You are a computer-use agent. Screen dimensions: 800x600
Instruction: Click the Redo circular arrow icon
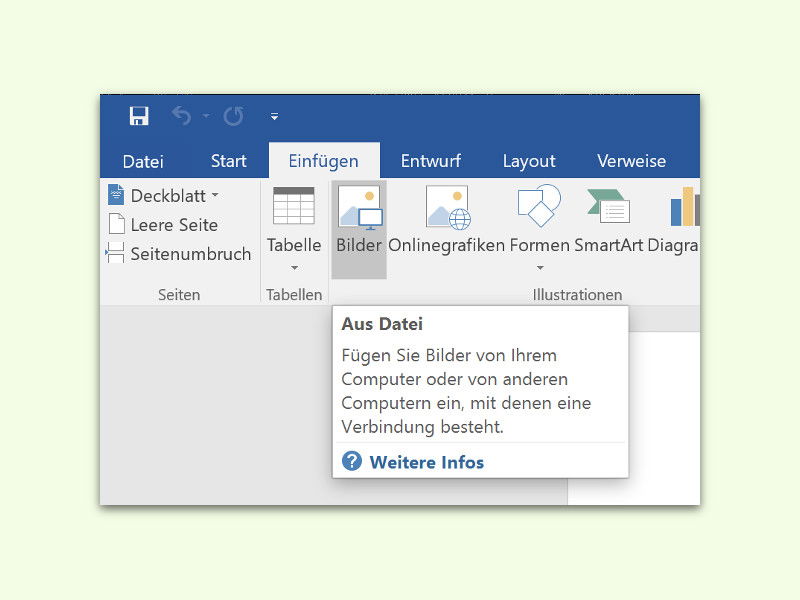pyautogui.click(x=233, y=116)
